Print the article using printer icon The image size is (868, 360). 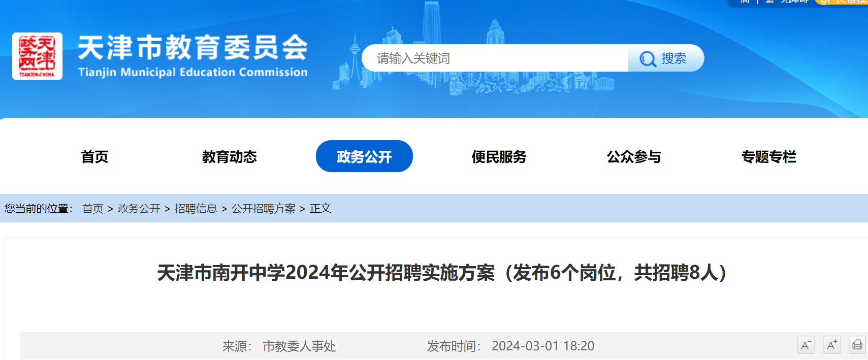pos(857,345)
